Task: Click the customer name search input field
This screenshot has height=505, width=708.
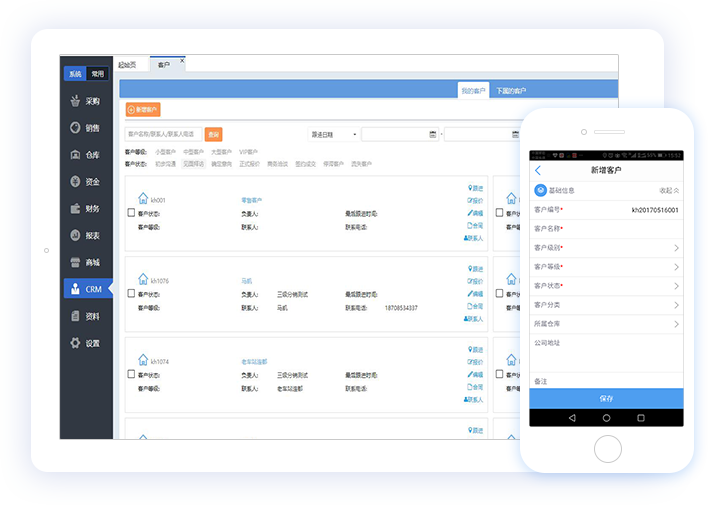Action: click(x=163, y=134)
